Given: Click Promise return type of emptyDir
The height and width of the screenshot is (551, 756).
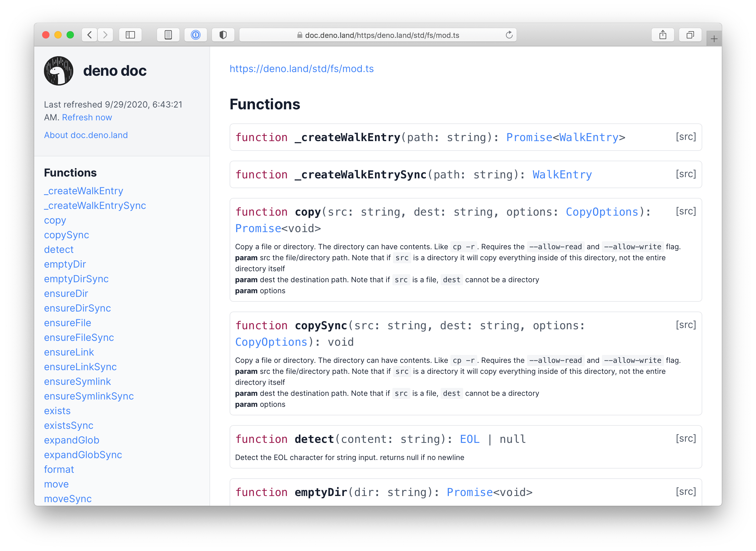Looking at the screenshot, I should point(470,493).
